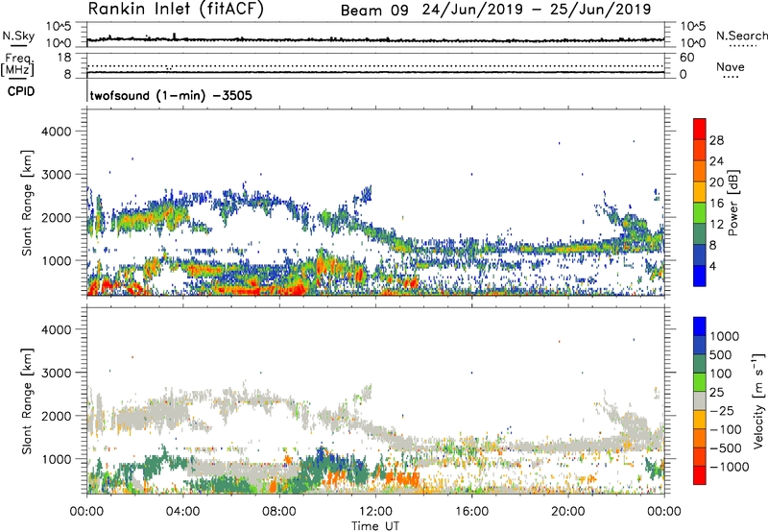Click the 'Freq. [MHz]' axis label
This screenshot has height=532, width=768.
coord(17,64)
